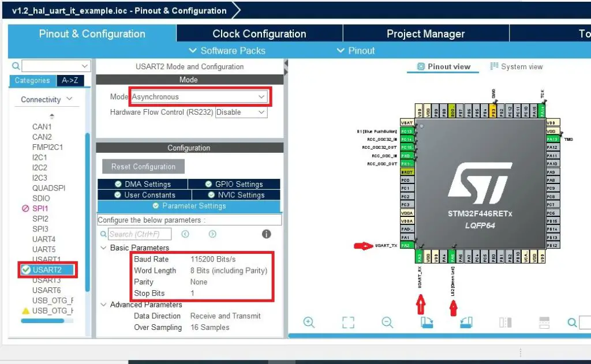Collapse the Connectivity category
591x364 pixels.
[x=69, y=99]
